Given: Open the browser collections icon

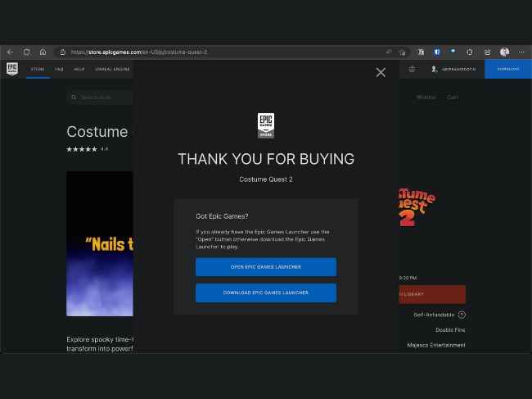Looking at the screenshot, I should [x=487, y=52].
